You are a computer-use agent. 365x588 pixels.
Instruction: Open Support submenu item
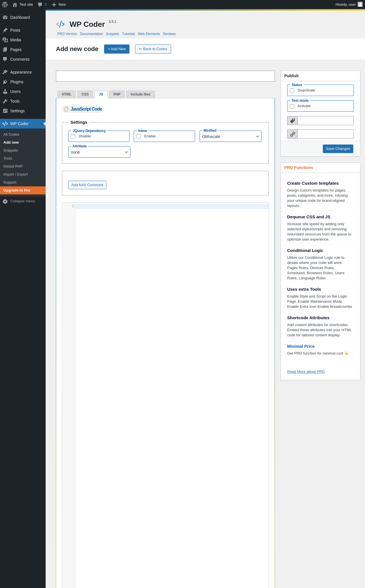pos(23,182)
